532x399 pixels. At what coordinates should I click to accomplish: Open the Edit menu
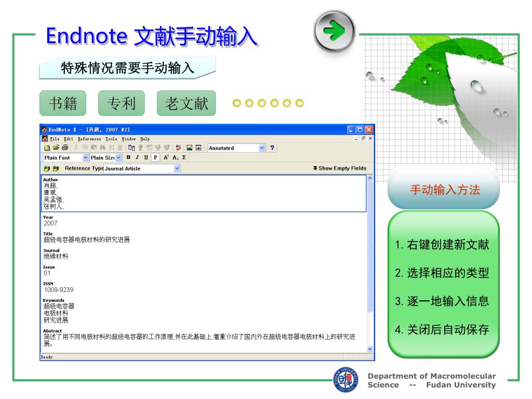pos(69,139)
